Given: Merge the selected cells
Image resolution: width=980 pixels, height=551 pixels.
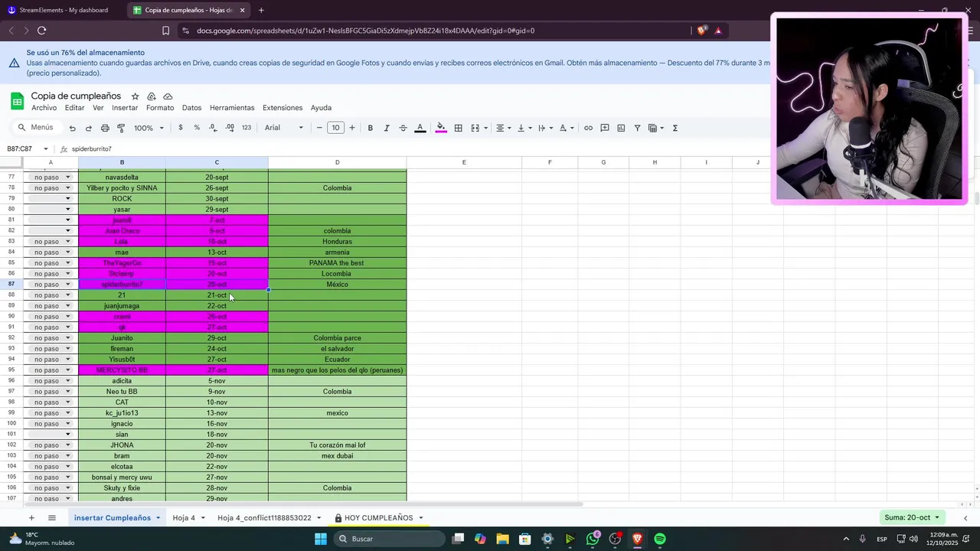Looking at the screenshot, I should coord(475,128).
